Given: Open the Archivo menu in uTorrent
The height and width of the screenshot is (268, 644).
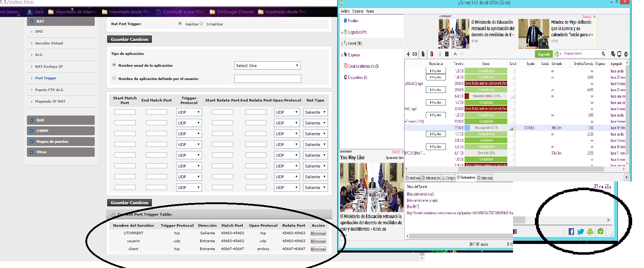Looking at the screenshot, I should (x=345, y=11).
